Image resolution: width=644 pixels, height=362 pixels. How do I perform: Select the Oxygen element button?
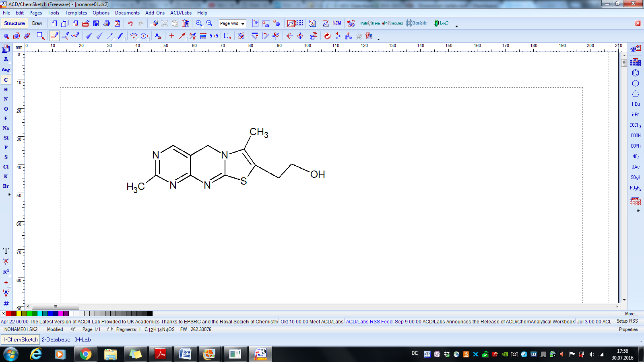coord(6,109)
